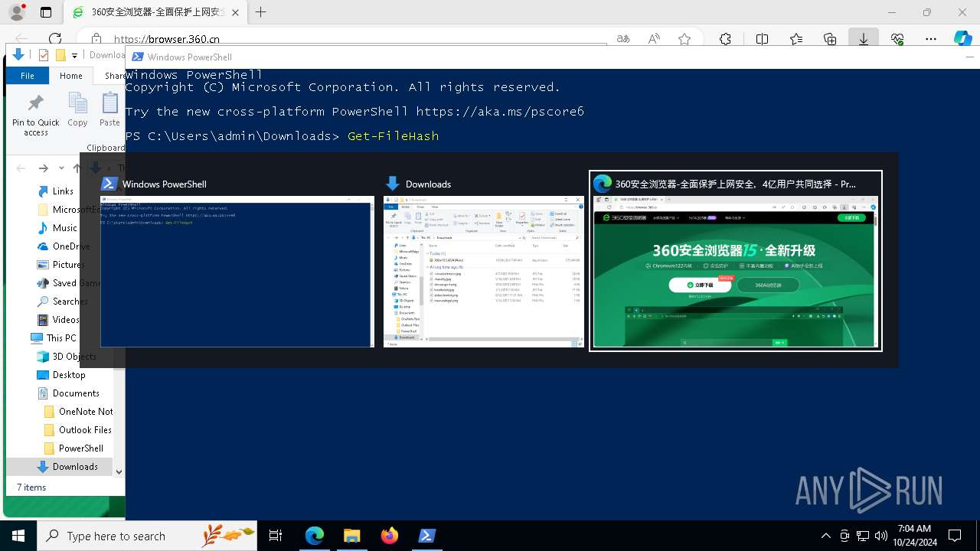The image size is (980, 551).
Task: Click Explorer properties quick-access icon
Action: click(44, 55)
